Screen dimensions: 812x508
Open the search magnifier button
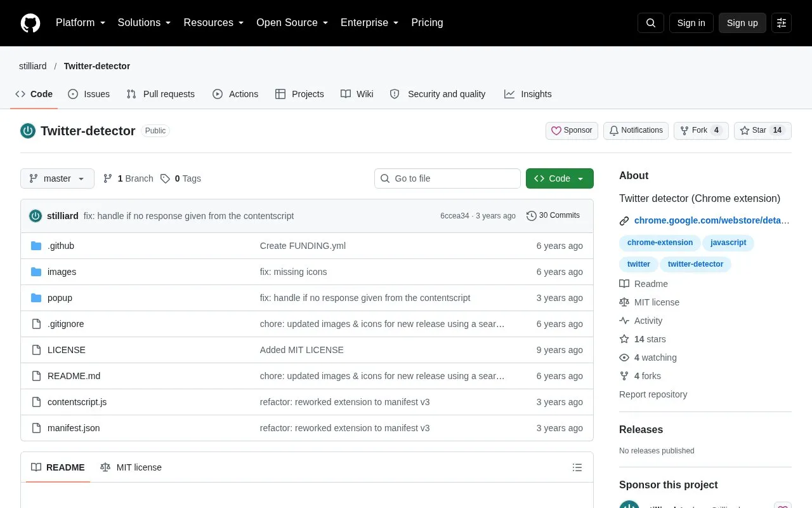651,23
